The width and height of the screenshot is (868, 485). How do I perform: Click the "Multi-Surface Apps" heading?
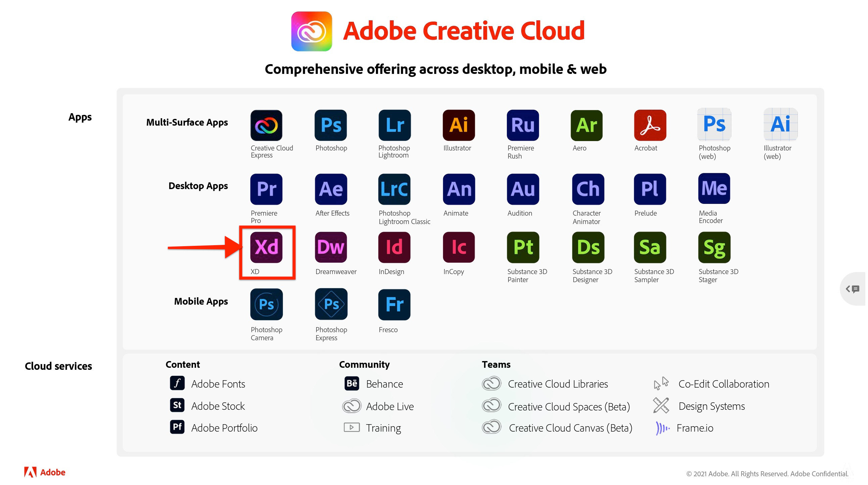coord(187,123)
